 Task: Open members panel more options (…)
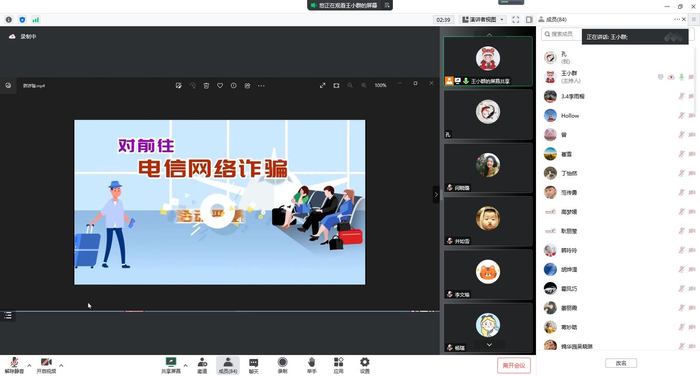coord(677,19)
